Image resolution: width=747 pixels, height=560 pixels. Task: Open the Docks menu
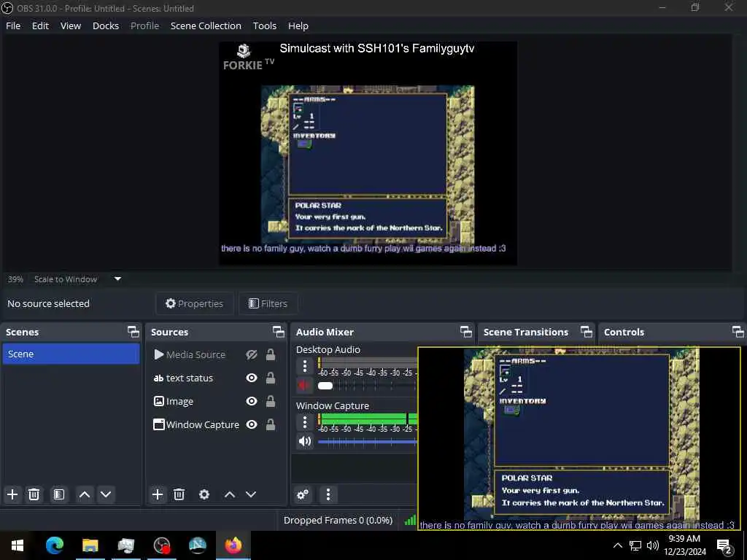point(106,26)
